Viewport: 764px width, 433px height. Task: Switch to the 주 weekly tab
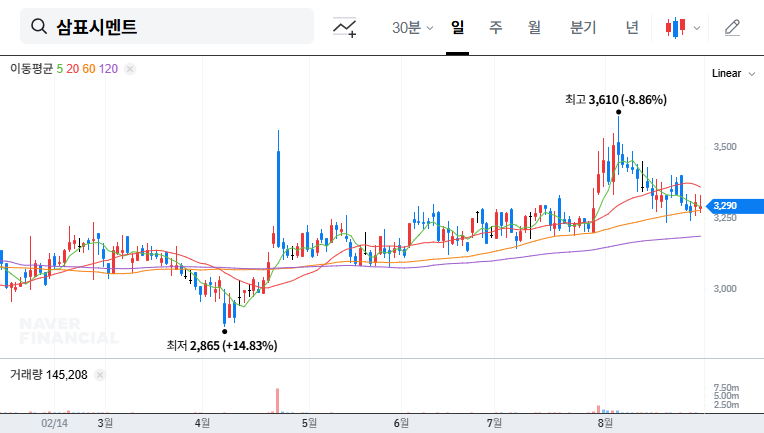click(496, 27)
